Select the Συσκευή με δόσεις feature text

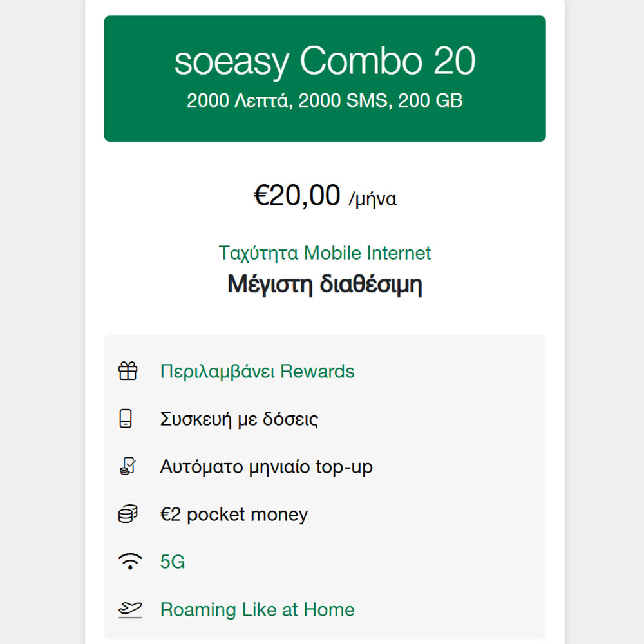(239, 419)
